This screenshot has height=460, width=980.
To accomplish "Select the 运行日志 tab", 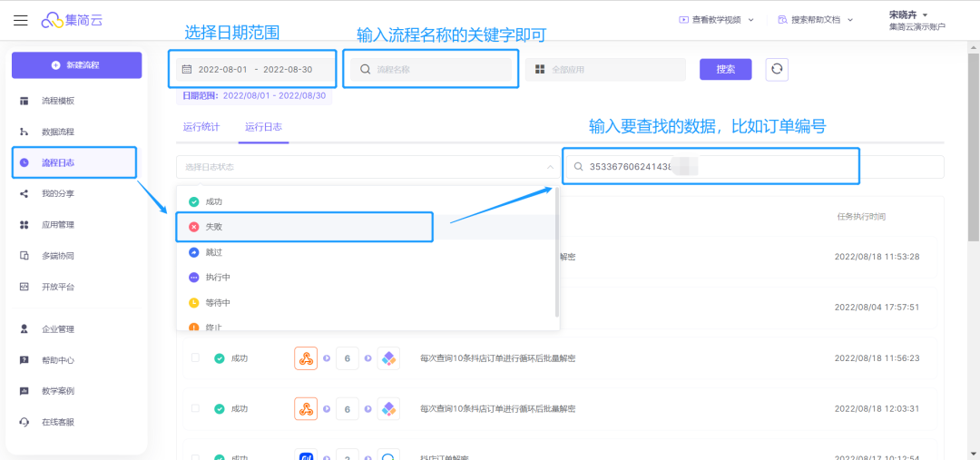I will point(262,127).
